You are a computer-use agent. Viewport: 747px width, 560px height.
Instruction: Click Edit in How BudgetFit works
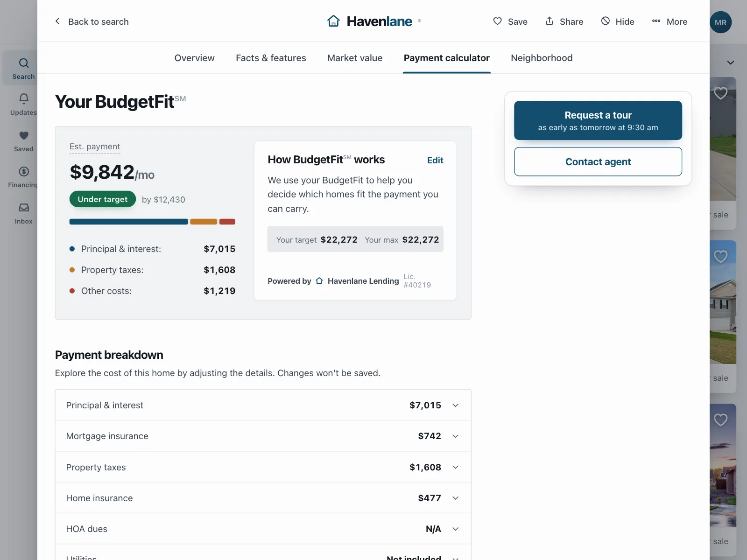[435, 160]
